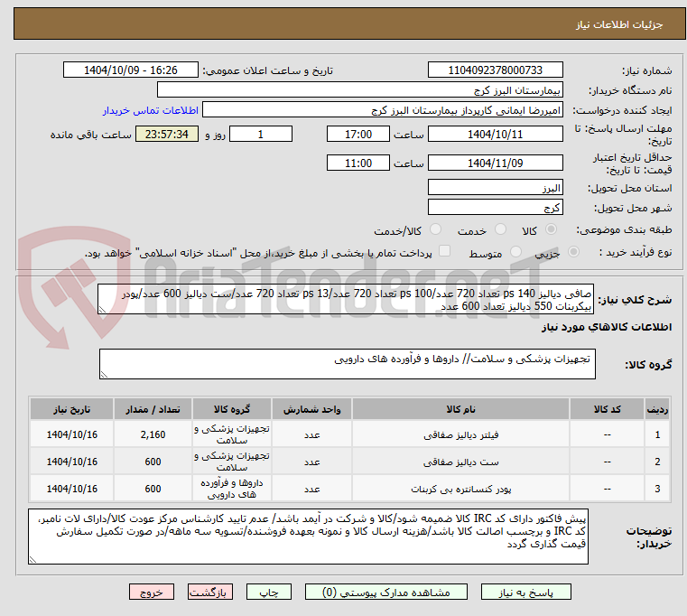
Task: Click the countdown timer 23:57:34
Action: (167, 134)
